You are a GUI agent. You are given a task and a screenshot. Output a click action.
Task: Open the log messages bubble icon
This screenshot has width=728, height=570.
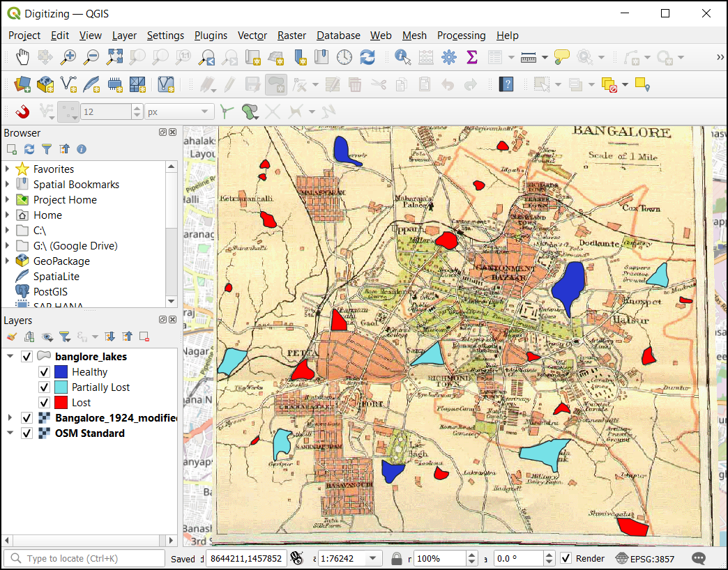[x=698, y=558]
